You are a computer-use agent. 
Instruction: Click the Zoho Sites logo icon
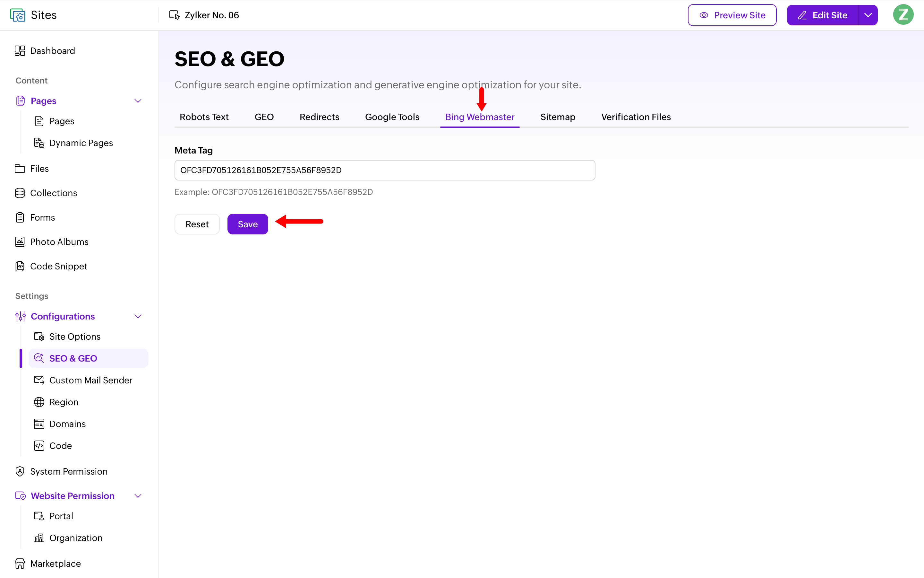coord(18,15)
